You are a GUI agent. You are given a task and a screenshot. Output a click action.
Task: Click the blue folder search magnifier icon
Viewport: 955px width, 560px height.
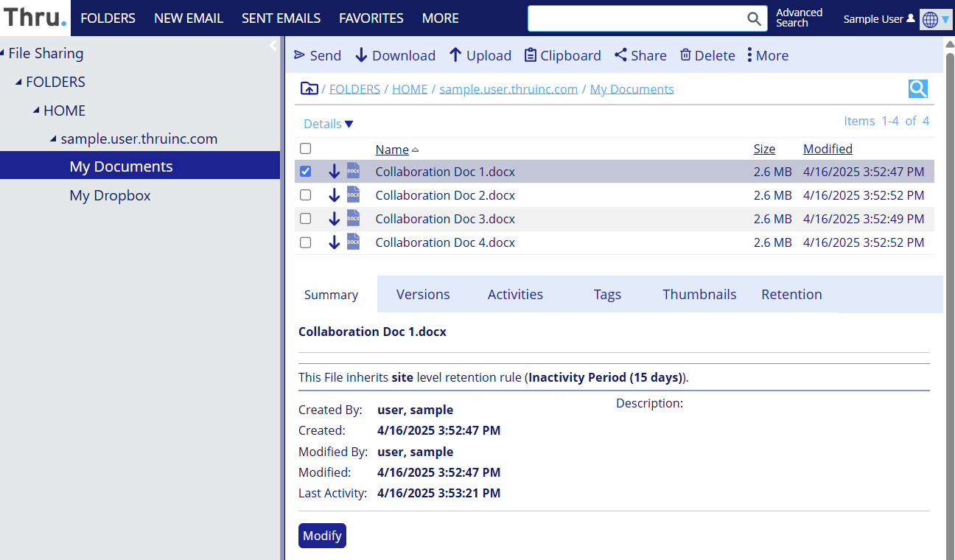(917, 89)
